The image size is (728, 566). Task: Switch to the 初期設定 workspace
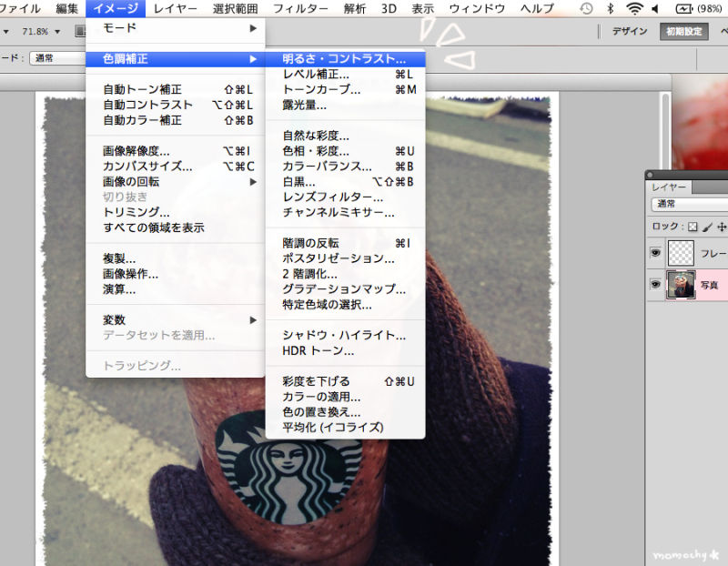684,31
